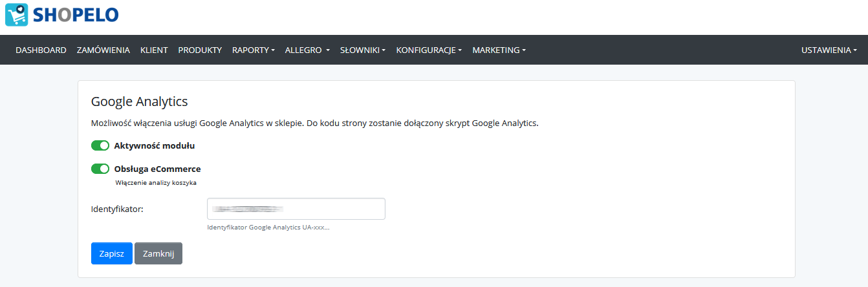Click the Identyfikator input field
The image size is (868, 287).
point(296,209)
